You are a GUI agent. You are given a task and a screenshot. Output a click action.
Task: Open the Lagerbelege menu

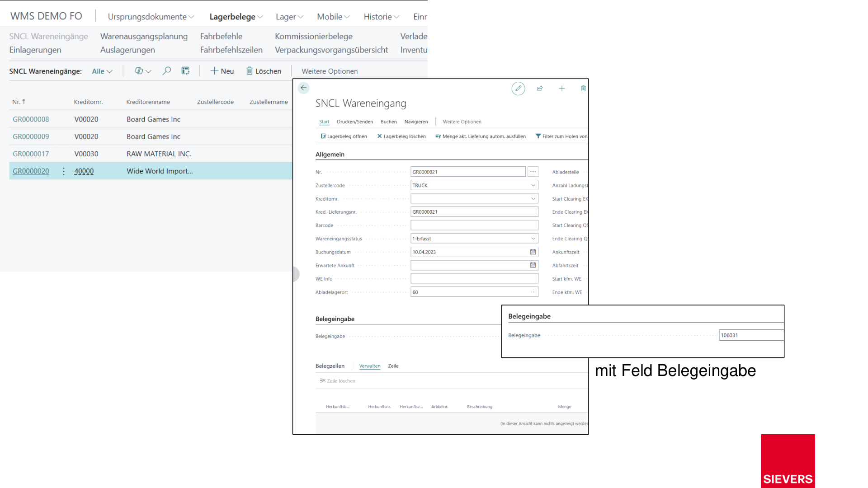236,17
